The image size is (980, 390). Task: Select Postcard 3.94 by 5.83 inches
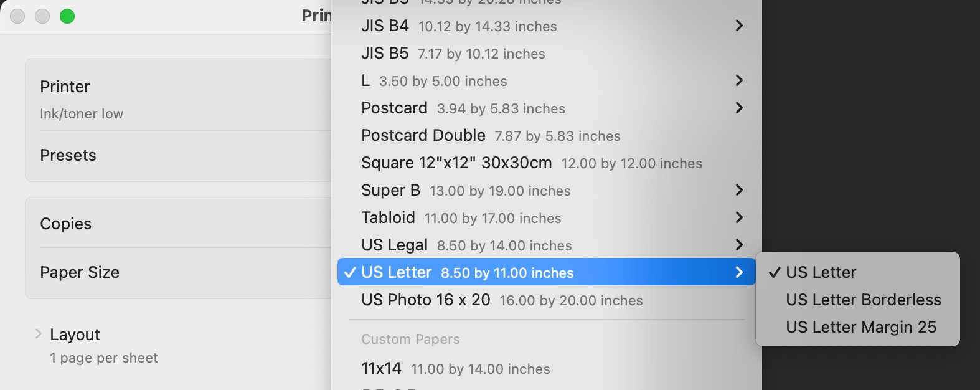[x=463, y=108]
